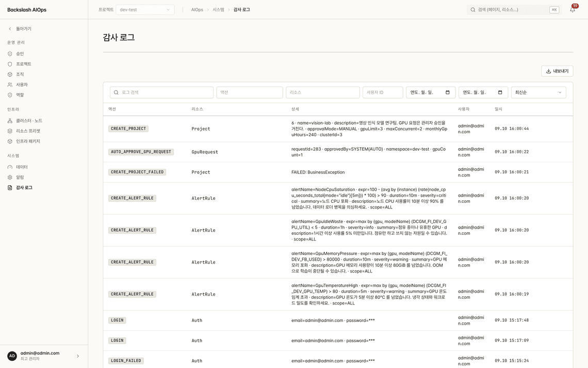The height and width of the screenshot is (368, 588).
Task: Click the CREATE_PROJECT action tag
Action: (x=128, y=129)
